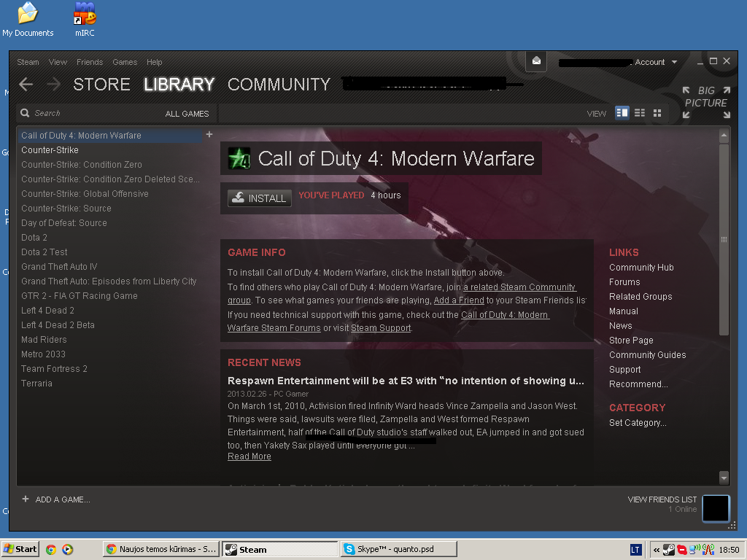This screenshot has height=560, width=747.
Task: Click the search magnifier icon
Action: point(25,113)
